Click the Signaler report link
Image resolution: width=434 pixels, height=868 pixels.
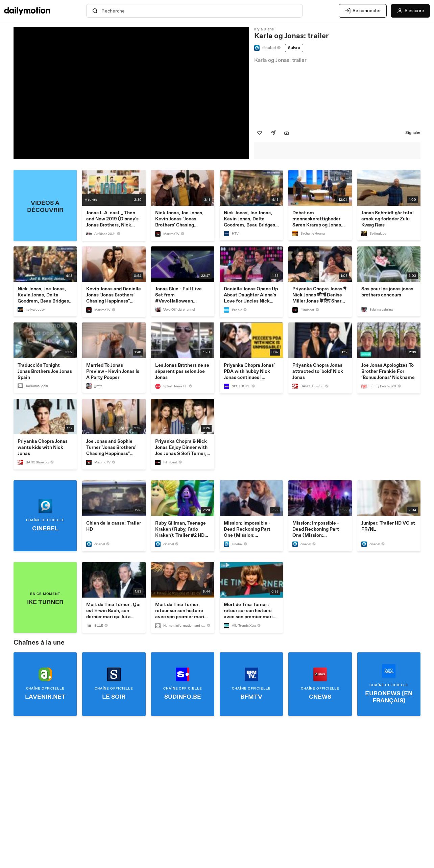(412, 132)
